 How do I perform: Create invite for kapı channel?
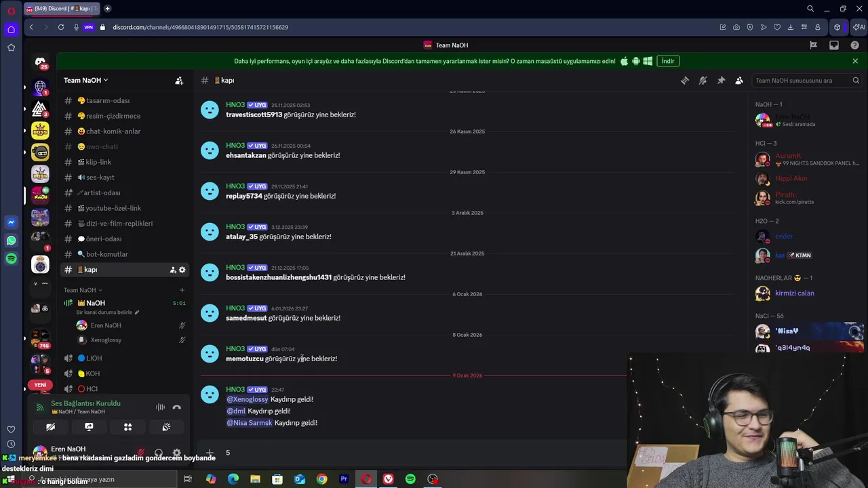tap(173, 270)
